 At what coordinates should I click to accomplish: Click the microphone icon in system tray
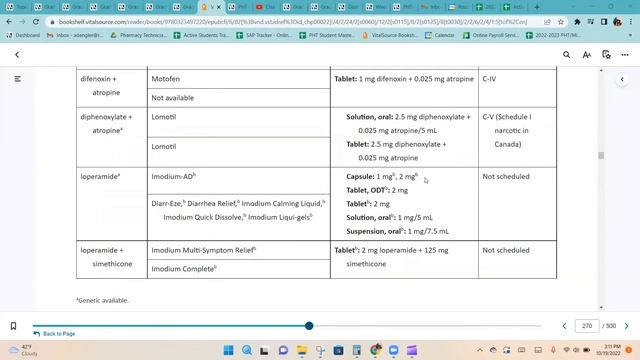pyautogui.click(x=553, y=350)
